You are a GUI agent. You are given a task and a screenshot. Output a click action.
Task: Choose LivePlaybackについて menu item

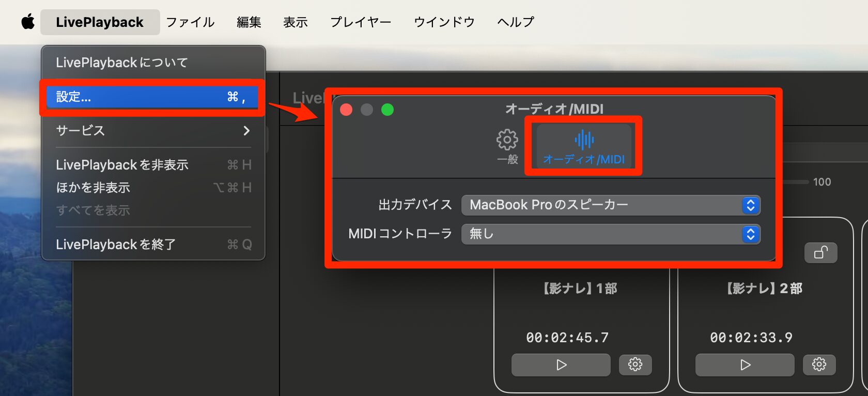[x=153, y=63]
